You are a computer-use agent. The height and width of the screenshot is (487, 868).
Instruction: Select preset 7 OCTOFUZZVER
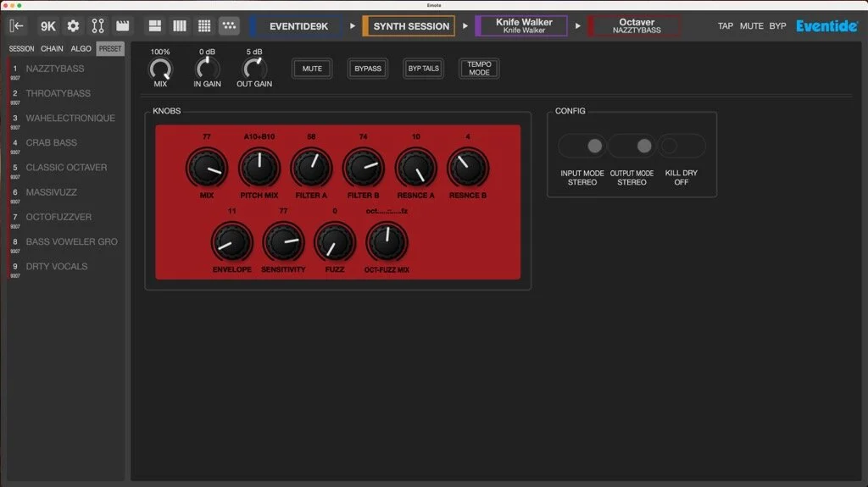tap(65, 219)
